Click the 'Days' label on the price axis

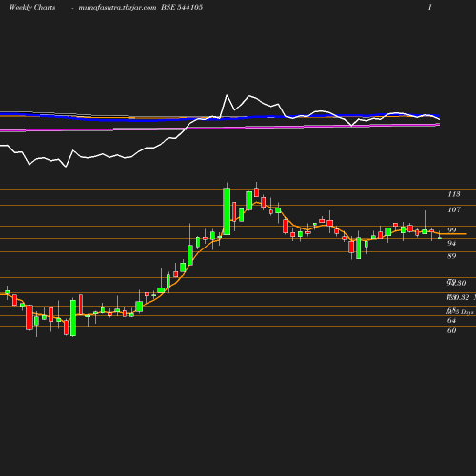click(466, 312)
